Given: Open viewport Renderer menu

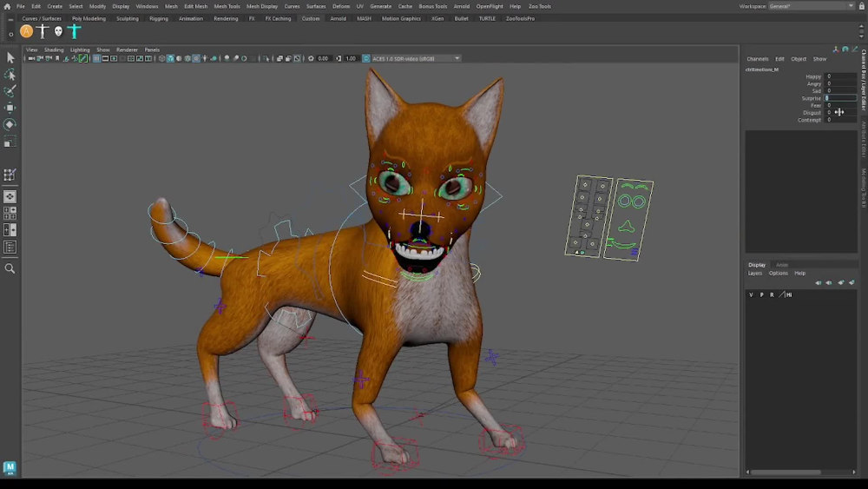Looking at the screenshot, I should [x=127, y=50].
